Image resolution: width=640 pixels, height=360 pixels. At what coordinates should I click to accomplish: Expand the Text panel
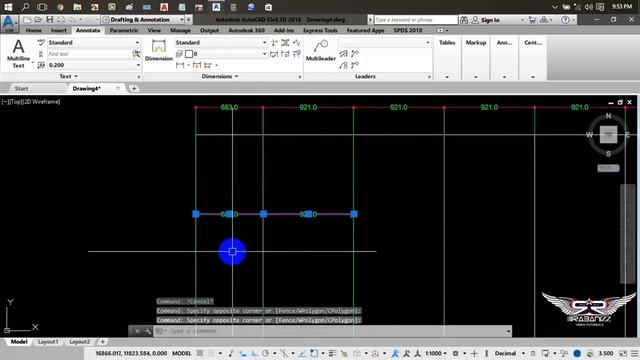[x=68, y=76]
